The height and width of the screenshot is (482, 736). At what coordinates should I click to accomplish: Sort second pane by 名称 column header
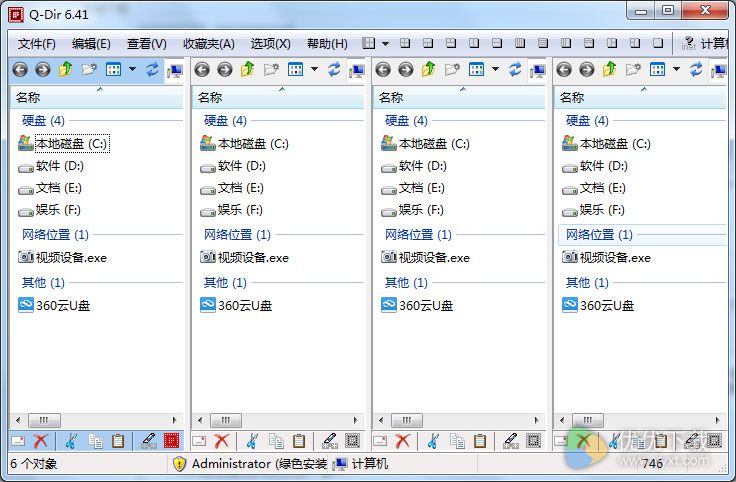tap(278, 97)
